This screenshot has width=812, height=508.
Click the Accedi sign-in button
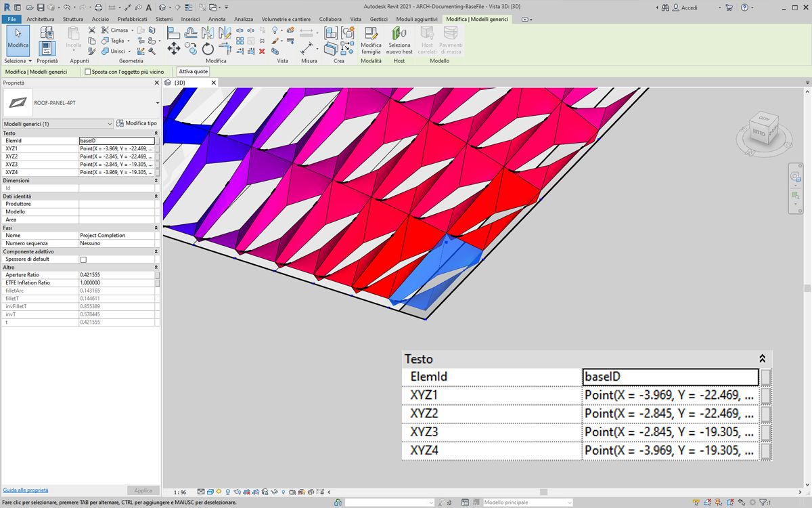(684, 7)
